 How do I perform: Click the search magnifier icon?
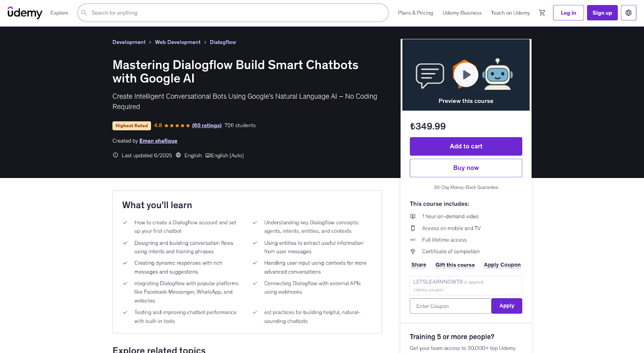pyautogui.click(x=84, y=13)
